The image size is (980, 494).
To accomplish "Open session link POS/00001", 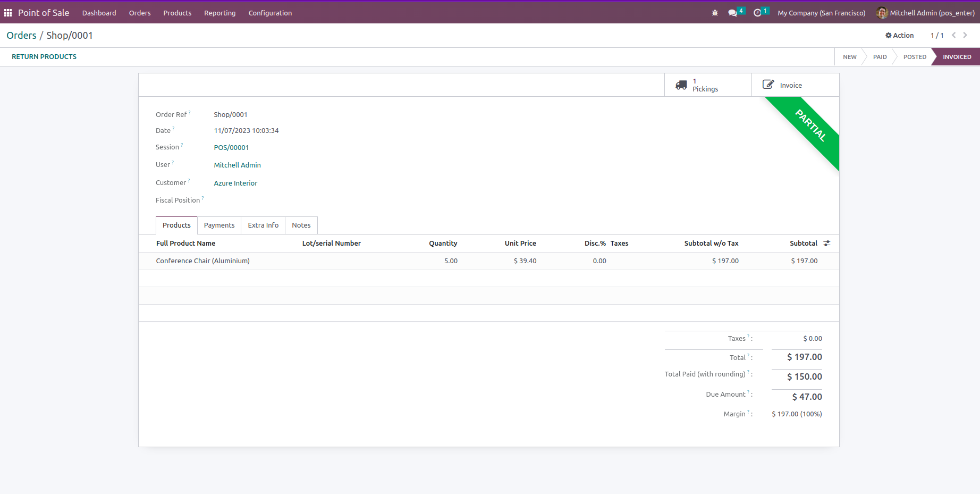I will point(231,148).
